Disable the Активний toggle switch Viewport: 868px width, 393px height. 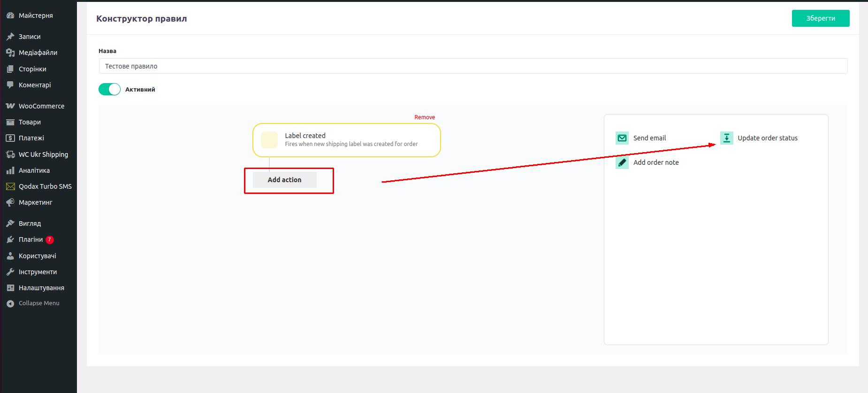click(110, 89)
